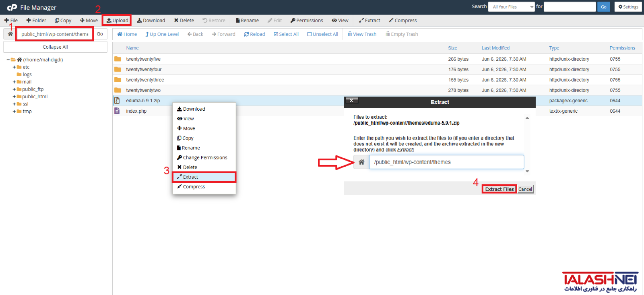The height and width of the screenshot is (295, 644).
Task: Collapse the /home/mahdigdi root tree node
Action: point(8,60)
